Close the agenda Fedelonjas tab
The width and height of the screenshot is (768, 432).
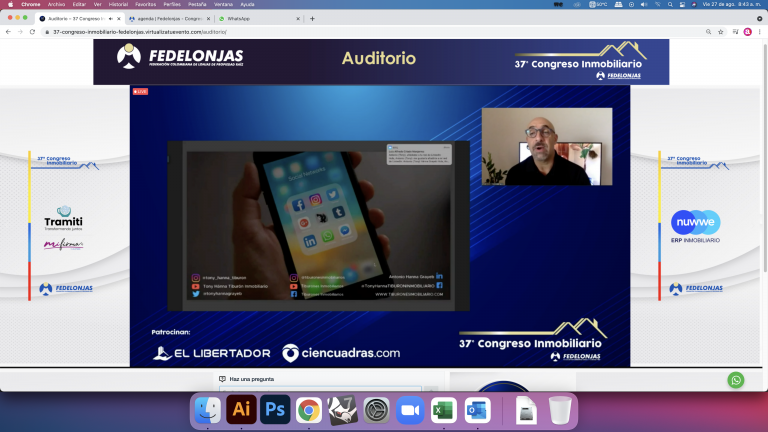click(208, 19)
